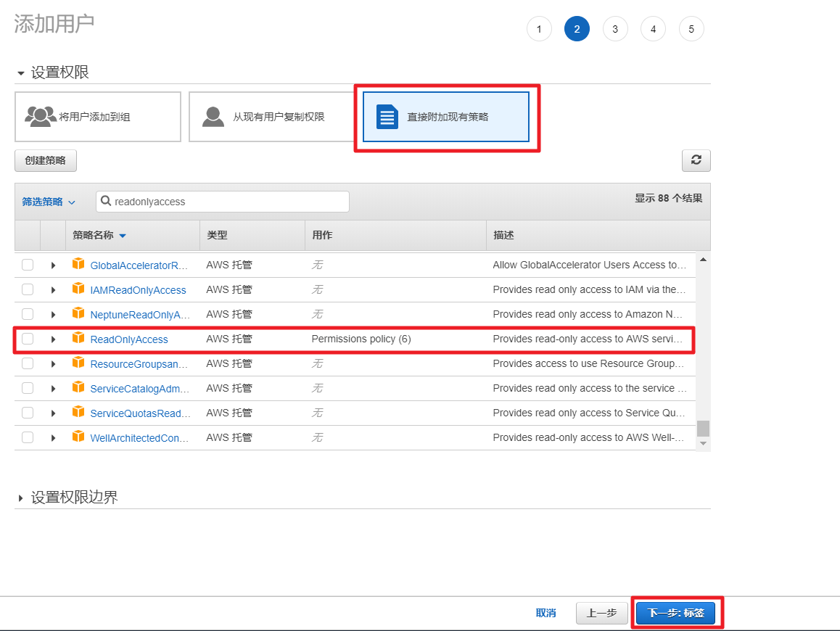Click the refresh policies icon button
This screenshot has height=631, width=840.
coord(696,160)
